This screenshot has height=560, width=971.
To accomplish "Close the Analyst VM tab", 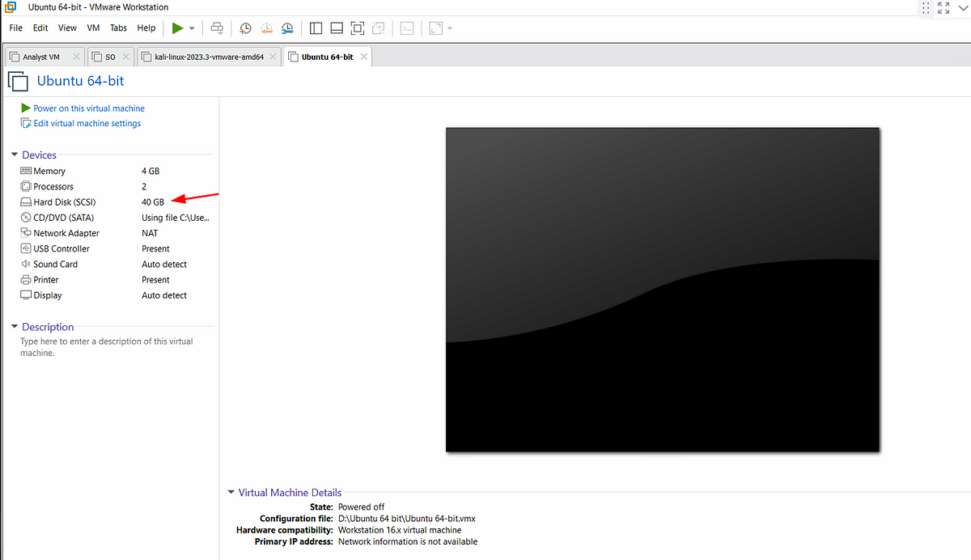I will (76, 57).
